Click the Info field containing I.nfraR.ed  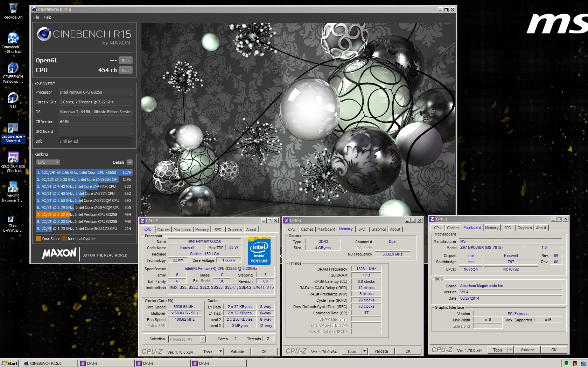96,141
